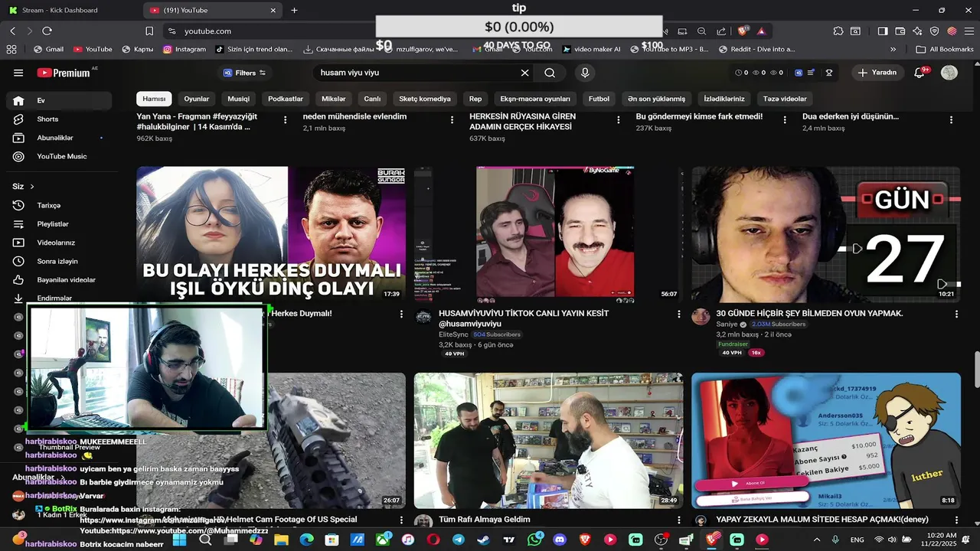Open the more menu for HUSAMVIYUVIYU video
980x551 pixels.
(x=678, y=315)
